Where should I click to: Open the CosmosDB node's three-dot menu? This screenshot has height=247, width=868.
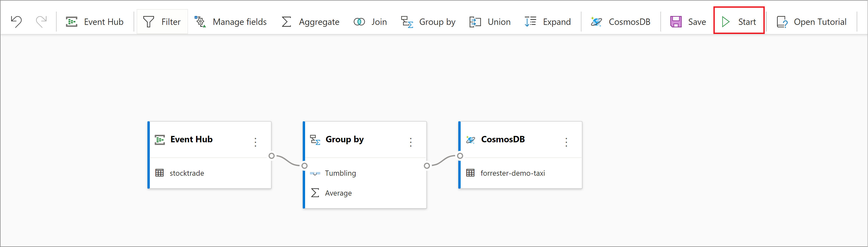click(566, 142)
